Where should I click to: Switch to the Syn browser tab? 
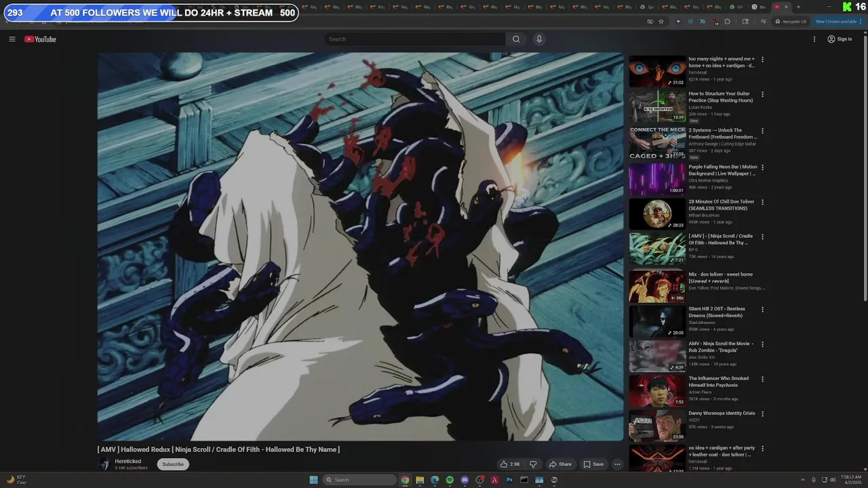(x=646, y=7)
